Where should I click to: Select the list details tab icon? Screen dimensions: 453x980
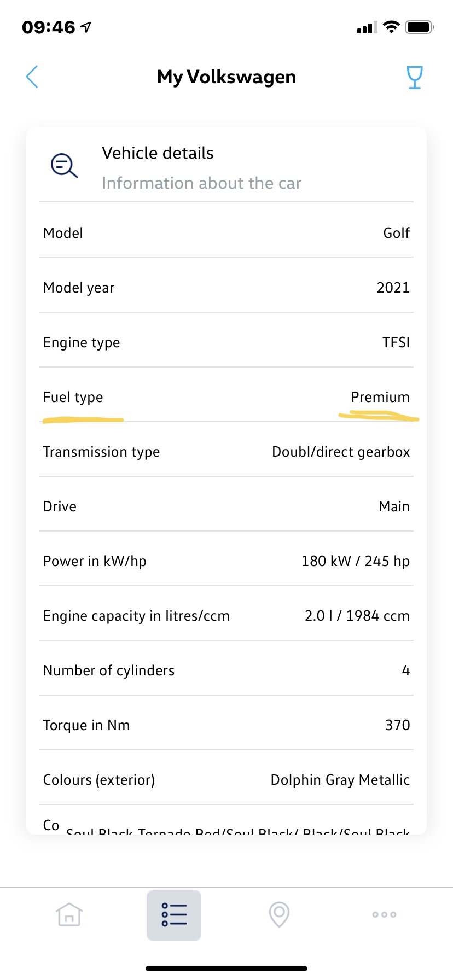tap(174, 915)
